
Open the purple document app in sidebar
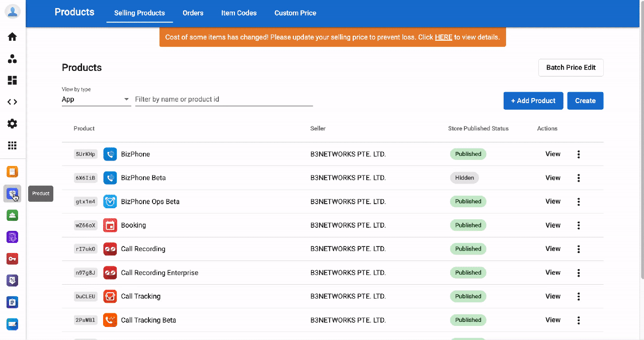[x=13, y=237]
